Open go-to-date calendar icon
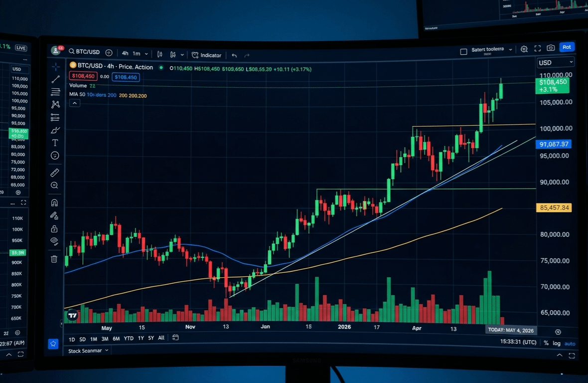 [x=175, y=338]
